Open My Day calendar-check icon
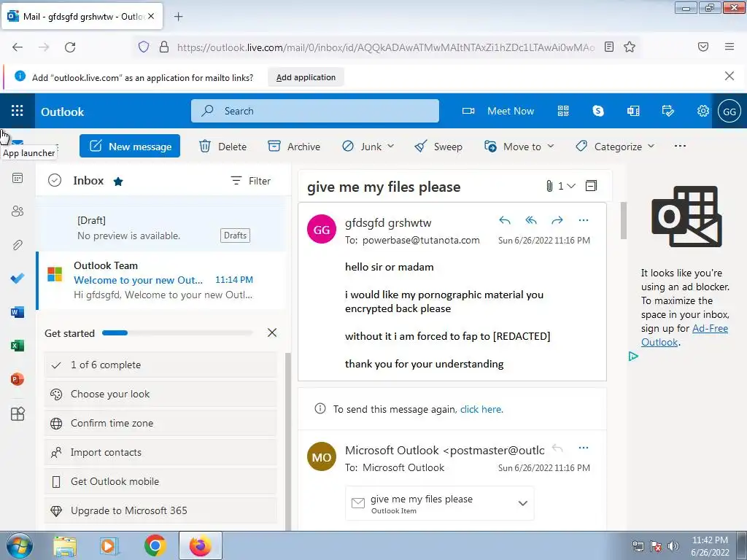 point(668,111)
